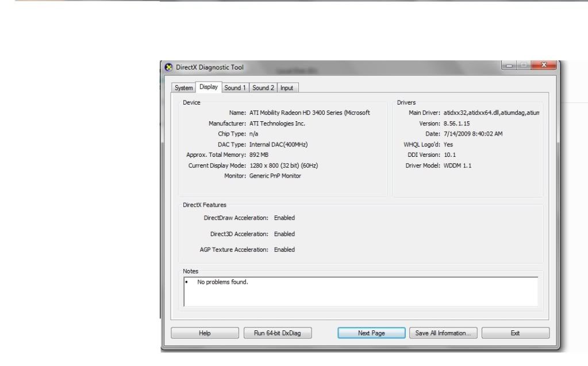This screenshot has height=366, width=588.
Task: Click the Device 'Name:' label
Action: (x=237, y=113)
